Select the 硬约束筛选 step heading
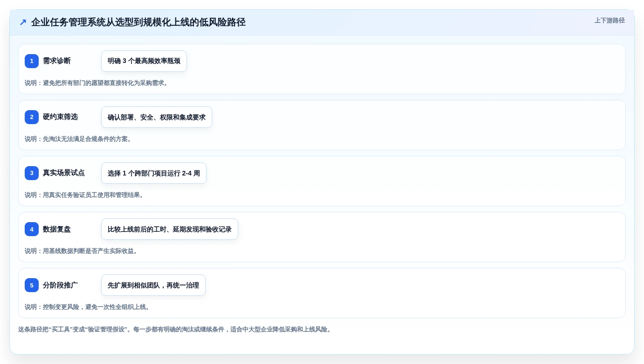 point(60,117)
